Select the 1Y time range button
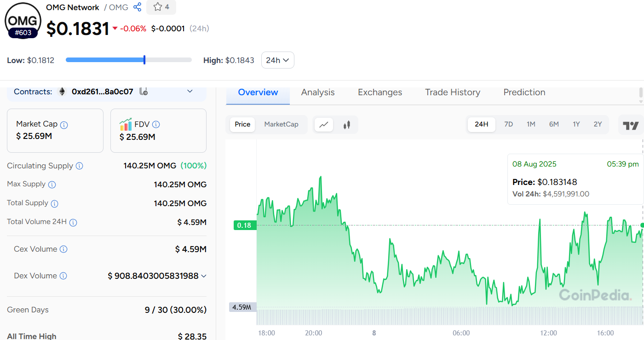The height and width of the screenshot is (340, 644). click(x=576, y=124)
